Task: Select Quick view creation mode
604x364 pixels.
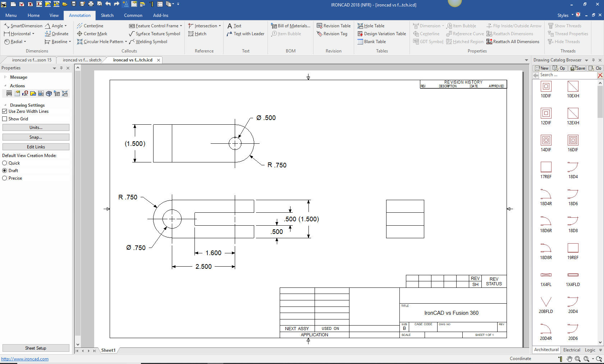Action: pyautogui.click(x=5, y=163)
